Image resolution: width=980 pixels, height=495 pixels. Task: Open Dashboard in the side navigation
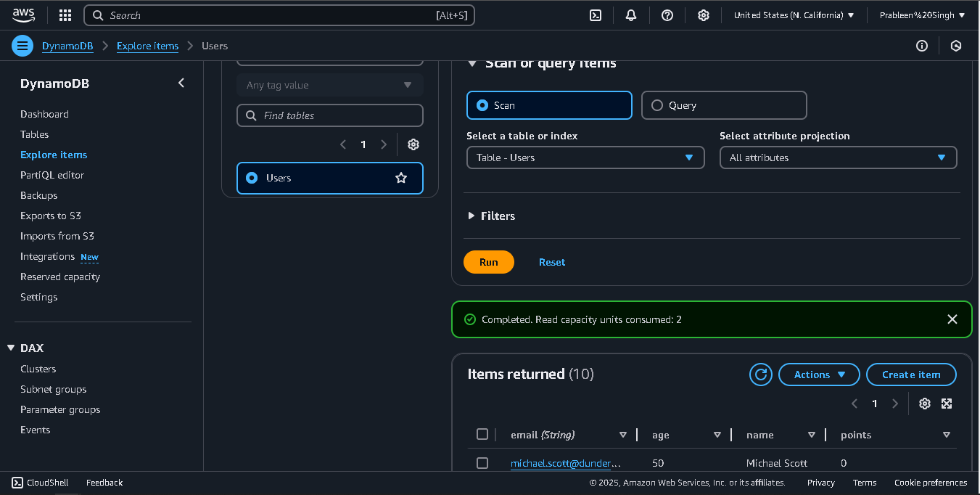[44, 114]
